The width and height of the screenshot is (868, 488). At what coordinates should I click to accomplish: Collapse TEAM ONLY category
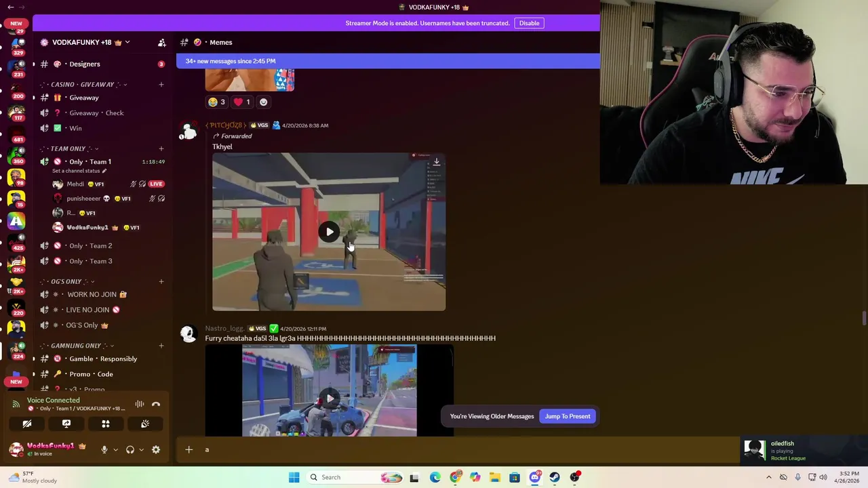69,148
